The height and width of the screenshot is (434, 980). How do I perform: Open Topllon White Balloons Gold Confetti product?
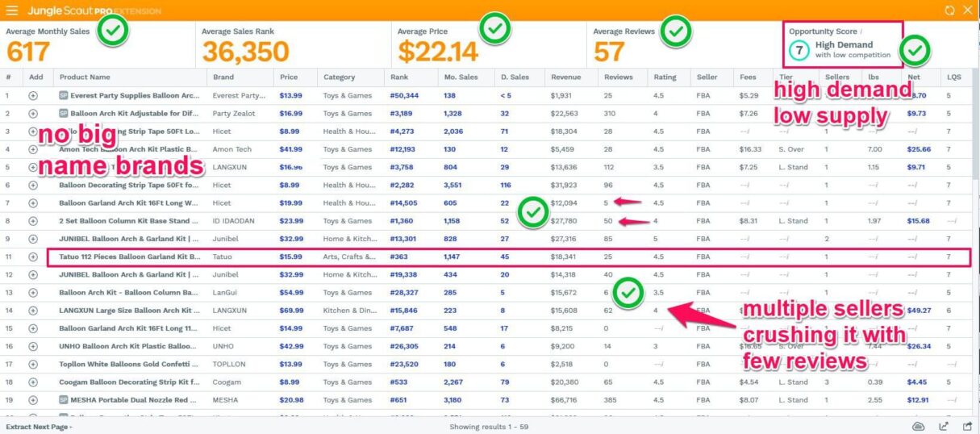(x=129, y=365)
